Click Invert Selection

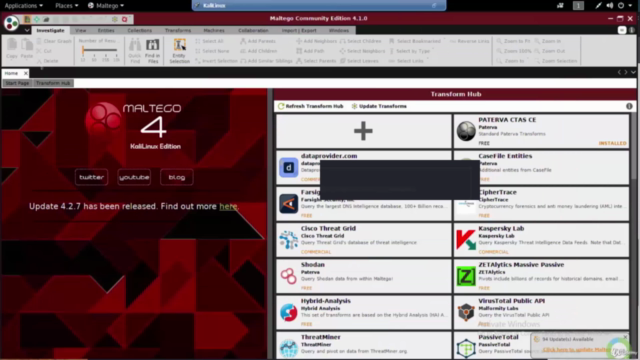coord(216,61)
